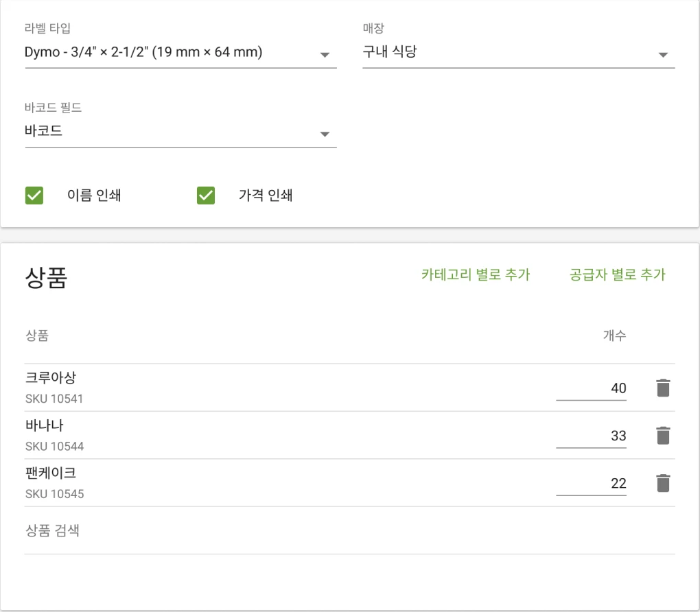Click the large 상품 section heading
The height and width of the screenshot is (612, 700).
point(46,276)
